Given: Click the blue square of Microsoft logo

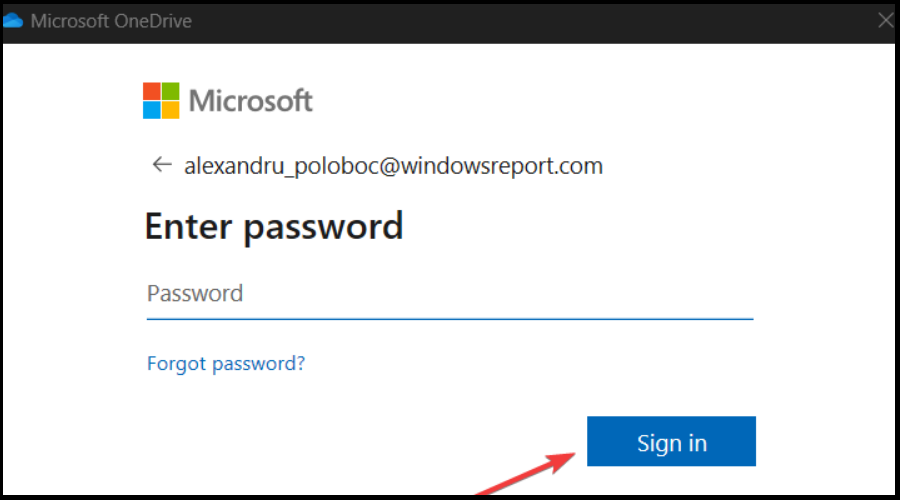Looking at the screenshot, I should tap(152, 110).
